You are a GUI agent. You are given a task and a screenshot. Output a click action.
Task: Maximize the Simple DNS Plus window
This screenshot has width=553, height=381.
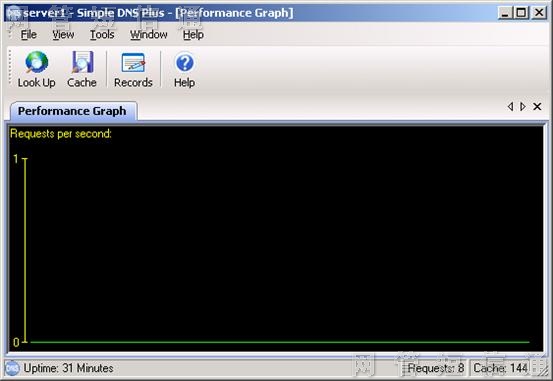coord(521,13)
